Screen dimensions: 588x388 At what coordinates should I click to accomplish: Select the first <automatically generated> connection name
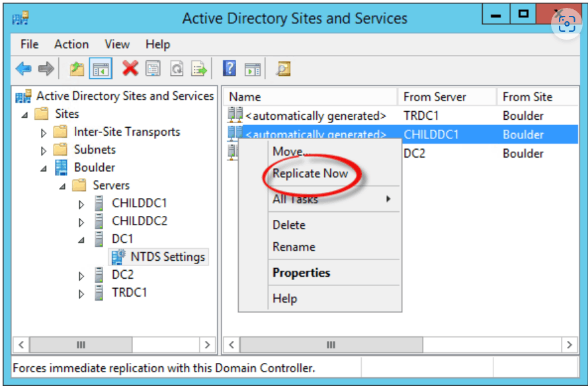(x=315, y=116)
